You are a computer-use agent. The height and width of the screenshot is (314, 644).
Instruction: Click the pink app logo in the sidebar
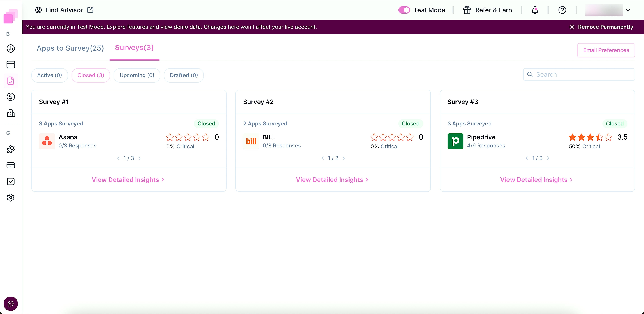[11, 16]
